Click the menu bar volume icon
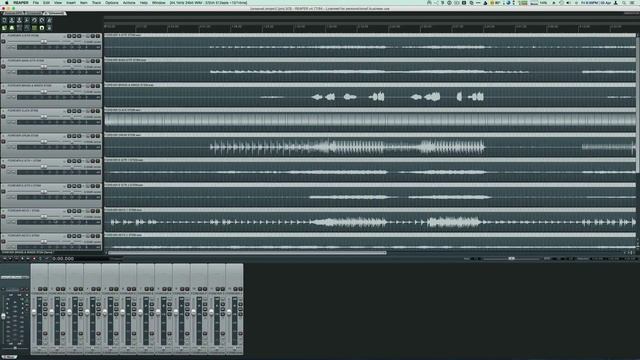 [569, 2]
